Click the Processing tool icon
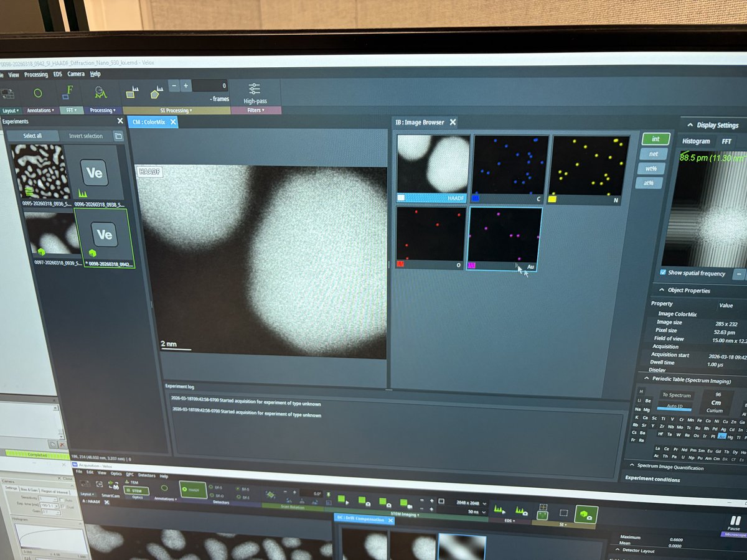The width and height of the screenshot is (747, 560). 100,93
